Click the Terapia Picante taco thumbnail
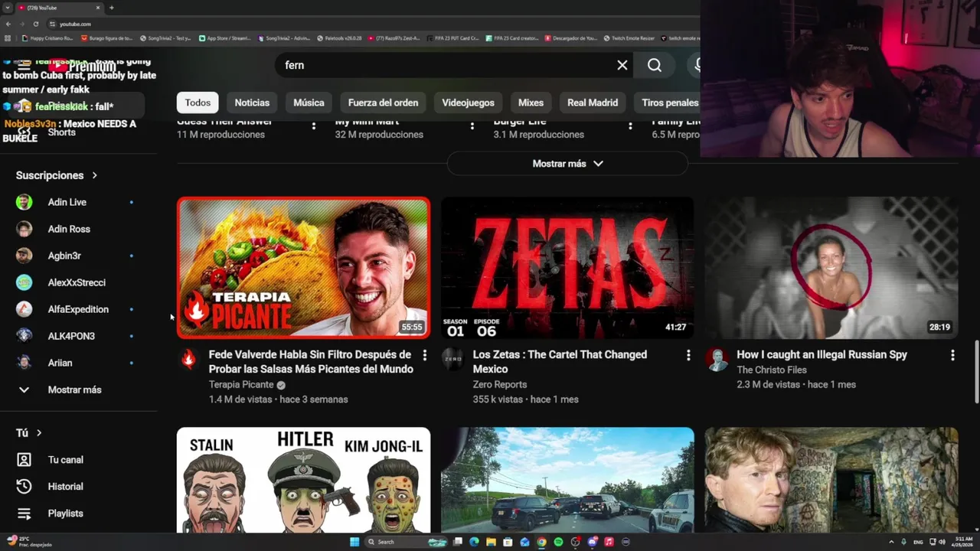 [303, 268]
